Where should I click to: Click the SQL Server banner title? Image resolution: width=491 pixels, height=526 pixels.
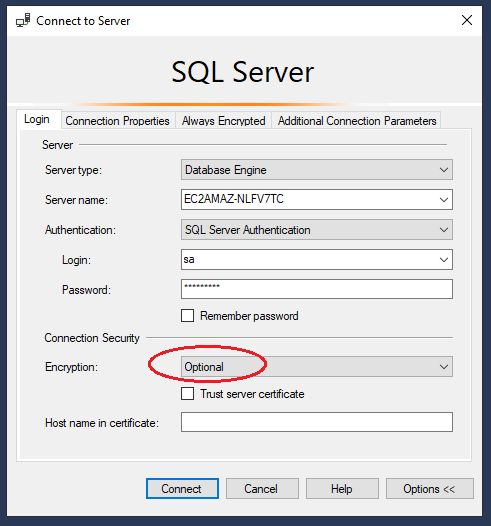242,72
